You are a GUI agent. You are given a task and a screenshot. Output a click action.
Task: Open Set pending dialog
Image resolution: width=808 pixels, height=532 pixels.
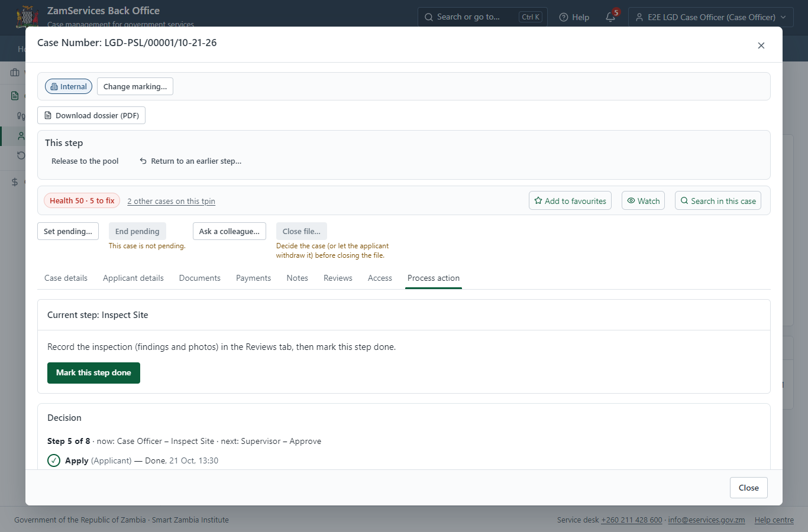point(68,231)
